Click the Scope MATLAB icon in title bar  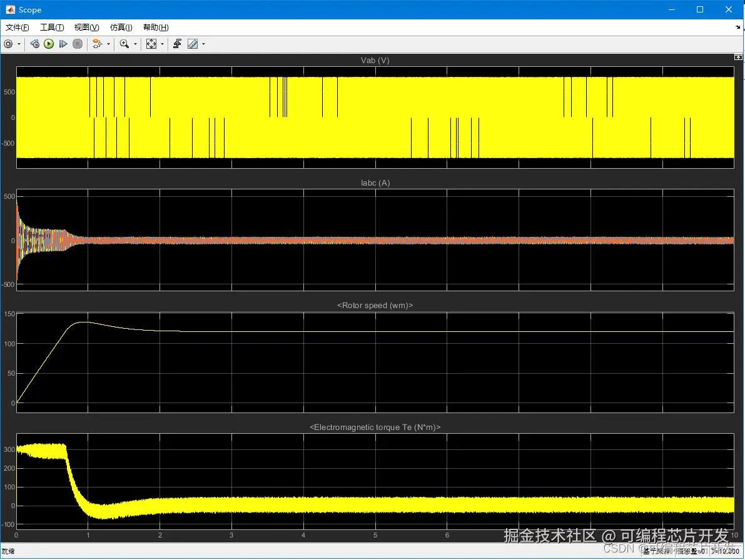[10, 9]
